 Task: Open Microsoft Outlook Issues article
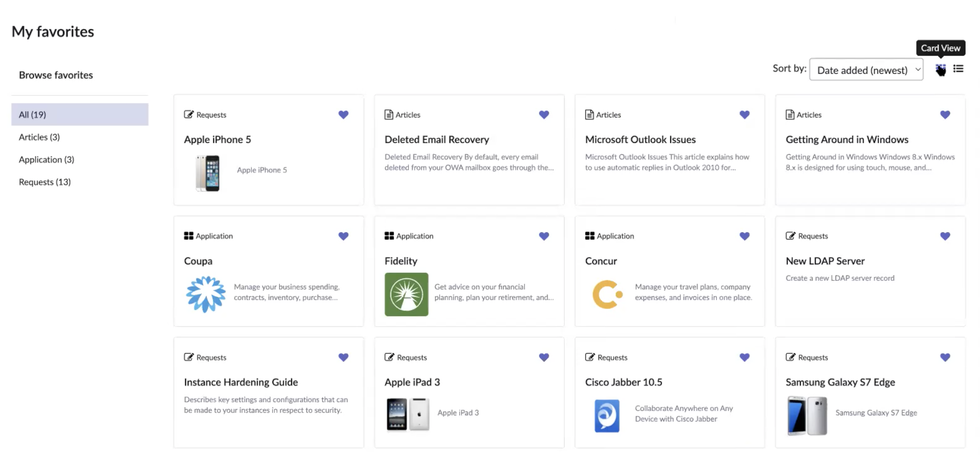(640, 140)
